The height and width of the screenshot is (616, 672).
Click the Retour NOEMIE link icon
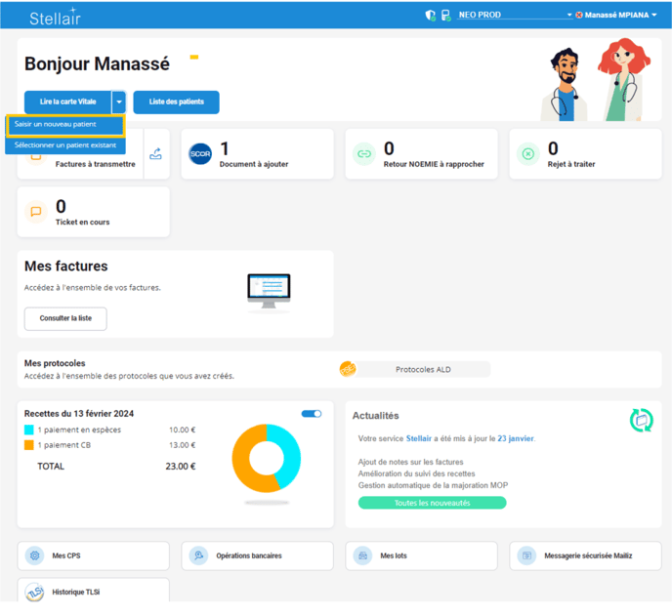click(x=363, y=153)
